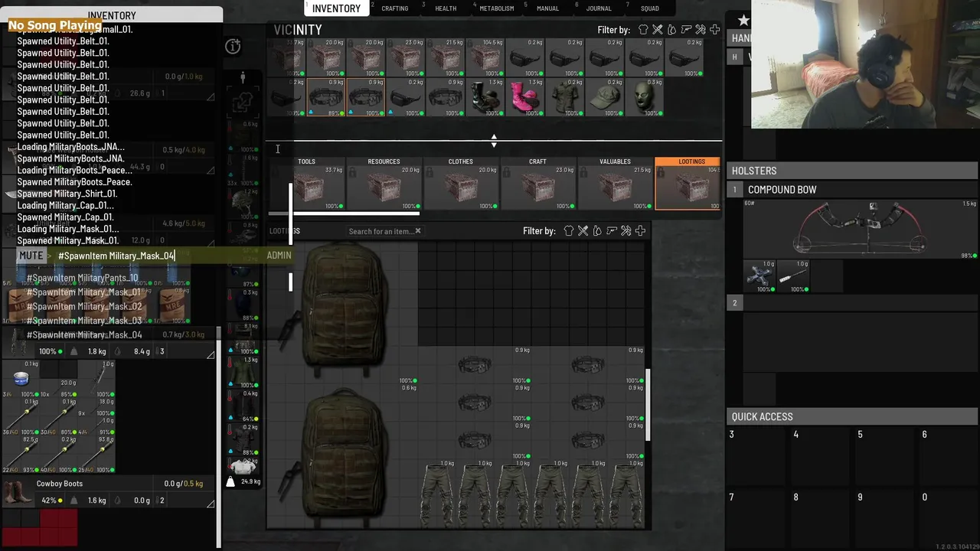Select the utility belt at 88% durability
The image size is (980, 551).
pos(325,97)
